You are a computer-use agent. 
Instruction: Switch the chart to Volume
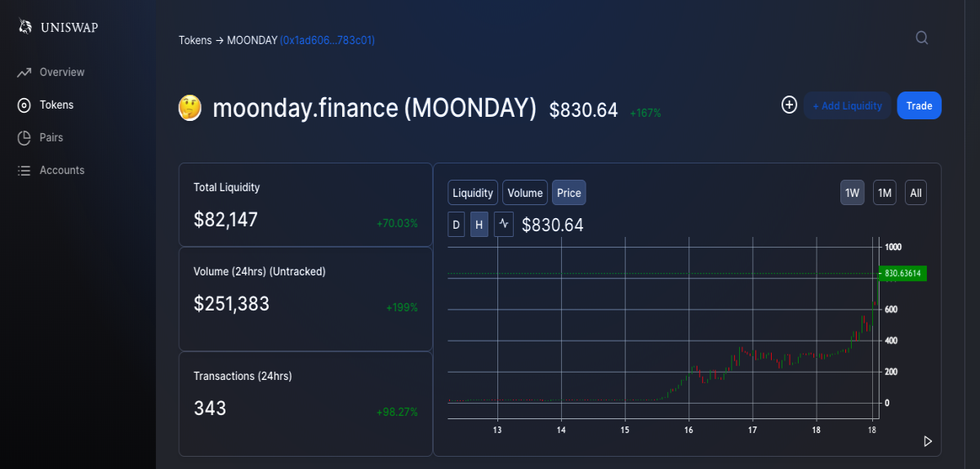(525, 193)
